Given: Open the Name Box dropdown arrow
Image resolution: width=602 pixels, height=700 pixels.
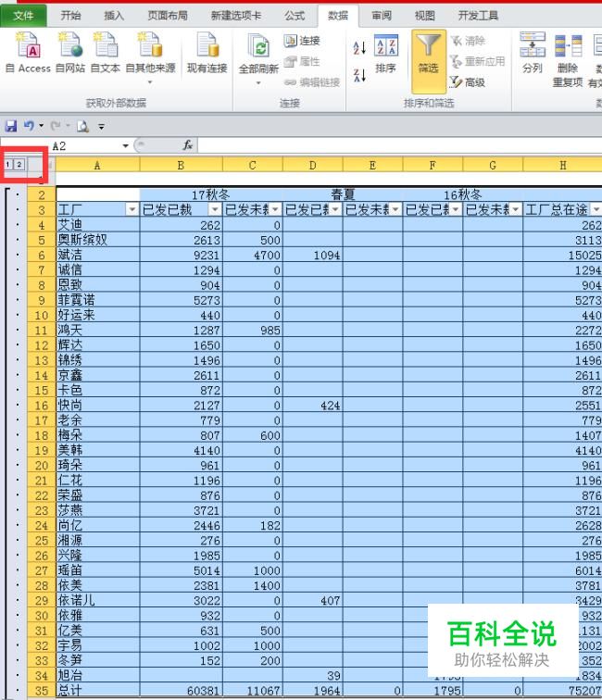Looking at the screenshot, I should coord(125,146).
